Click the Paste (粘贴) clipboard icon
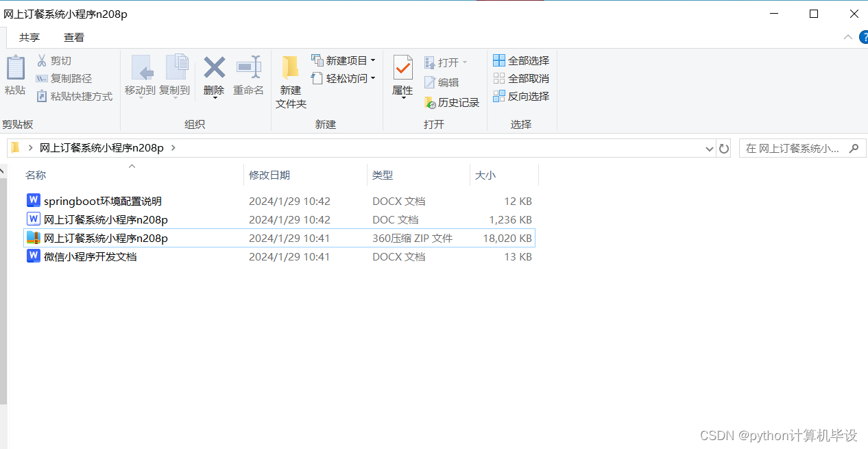Viewport: 868px width, 449px height. (15, 68)
